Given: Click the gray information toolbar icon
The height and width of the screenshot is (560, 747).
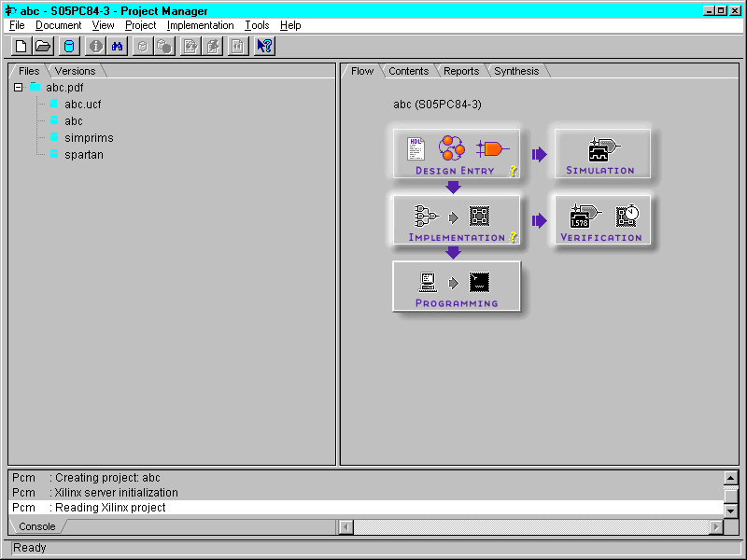Looking at the screenshot, I should [x=96, y=46].
